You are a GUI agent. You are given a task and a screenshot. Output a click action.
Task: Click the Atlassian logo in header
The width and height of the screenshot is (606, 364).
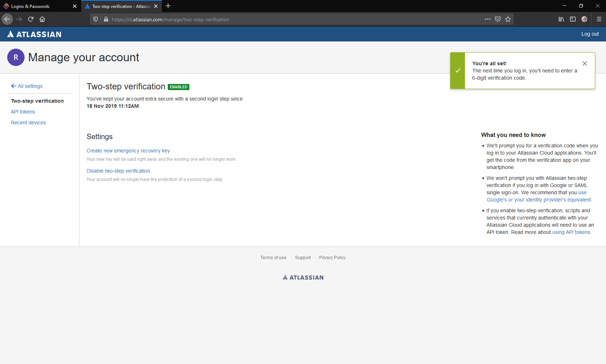[x=34, y=34]
